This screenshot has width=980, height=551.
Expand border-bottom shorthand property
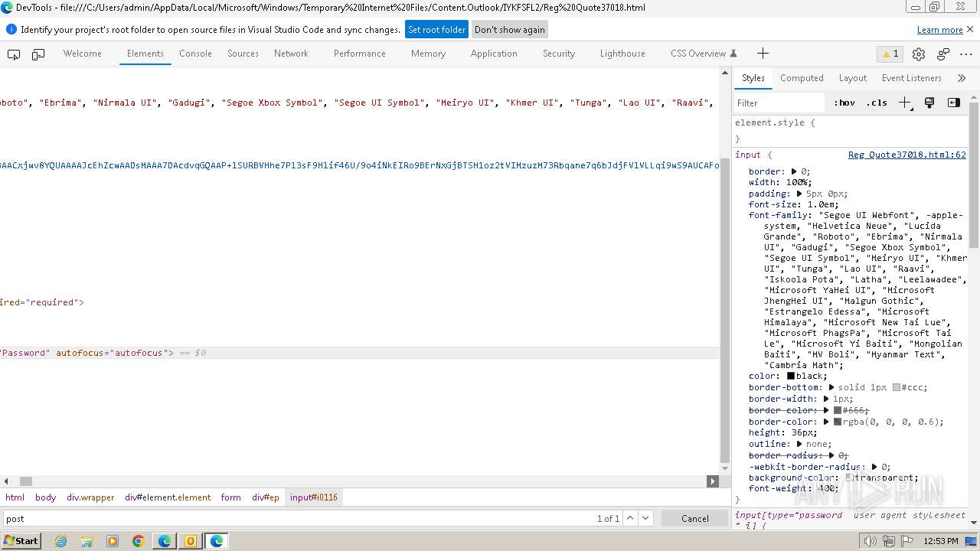(831, 387)
